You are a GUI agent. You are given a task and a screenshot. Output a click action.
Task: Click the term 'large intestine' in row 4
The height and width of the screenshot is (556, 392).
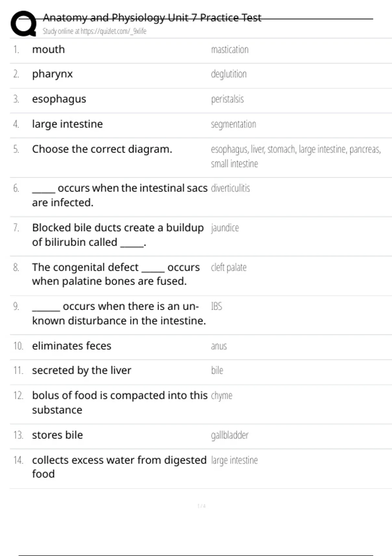(x=67, y=124)
